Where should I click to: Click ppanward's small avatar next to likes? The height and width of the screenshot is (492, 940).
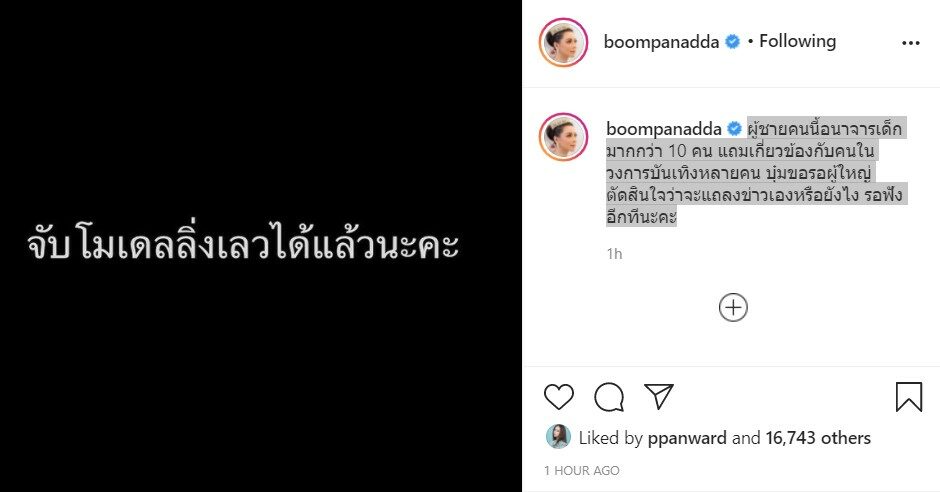point(558,437)
